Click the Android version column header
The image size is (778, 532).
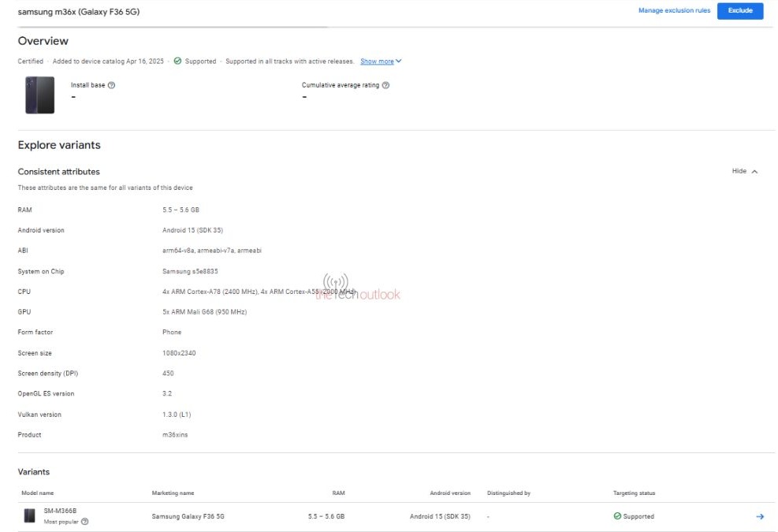(x=450, y=493)
